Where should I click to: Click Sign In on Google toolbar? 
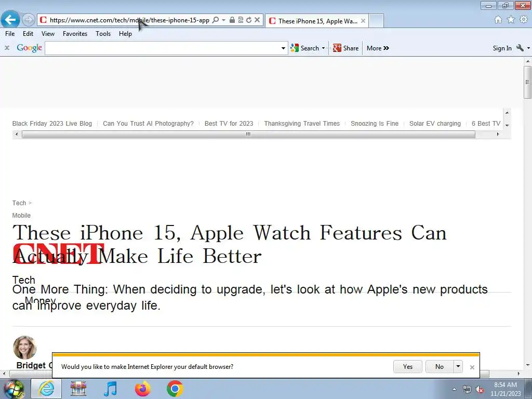tap(502, 48)
